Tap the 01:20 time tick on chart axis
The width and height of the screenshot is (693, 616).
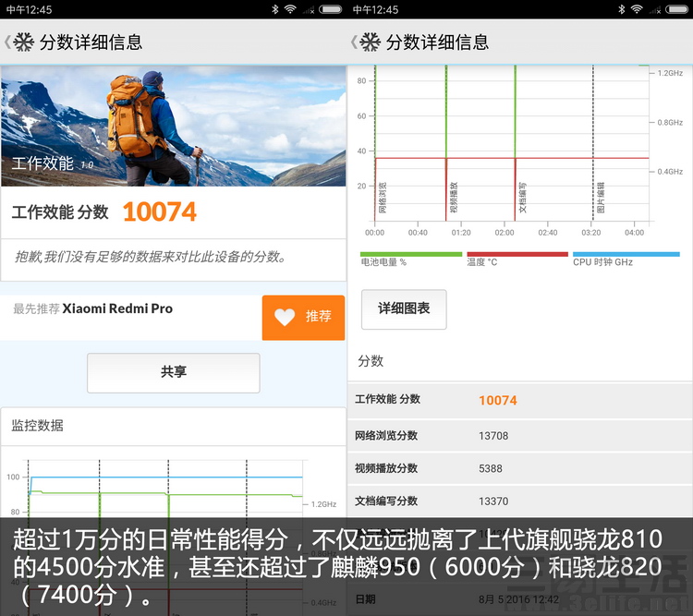461,233
